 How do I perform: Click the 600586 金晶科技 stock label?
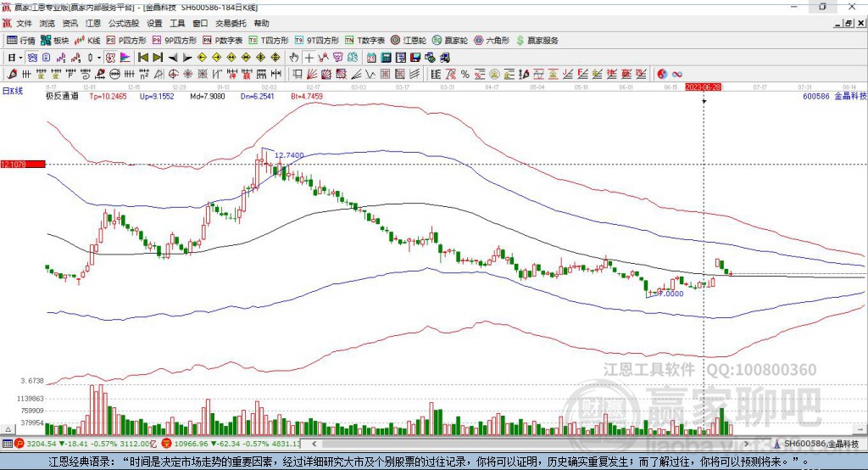tap(834, 96)
